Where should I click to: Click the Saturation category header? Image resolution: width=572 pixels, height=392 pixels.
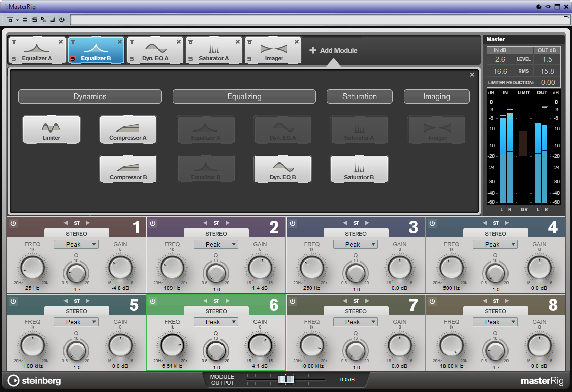tap(360, 96)
